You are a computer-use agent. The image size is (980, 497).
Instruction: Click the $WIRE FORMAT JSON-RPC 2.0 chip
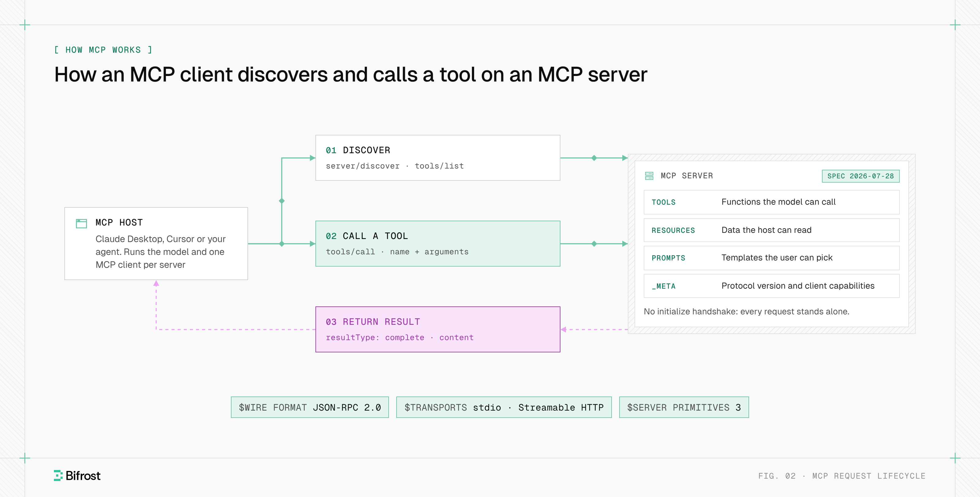[x=310, y=408]
